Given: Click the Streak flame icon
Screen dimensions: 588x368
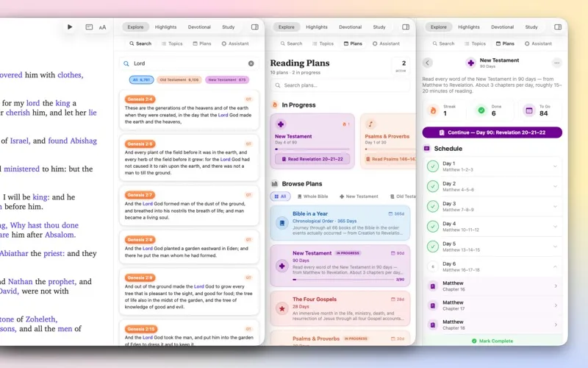Looking at the screenshot, I should (x=433, y=110).
